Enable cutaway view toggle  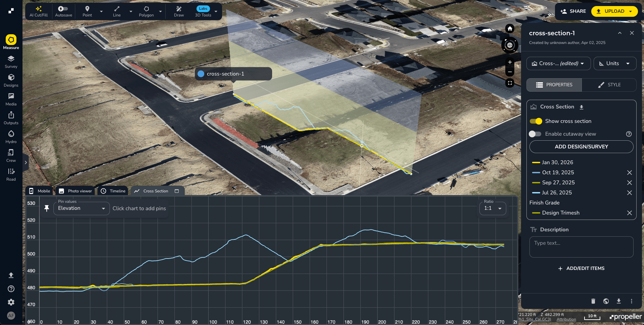(x=535, y=134)
